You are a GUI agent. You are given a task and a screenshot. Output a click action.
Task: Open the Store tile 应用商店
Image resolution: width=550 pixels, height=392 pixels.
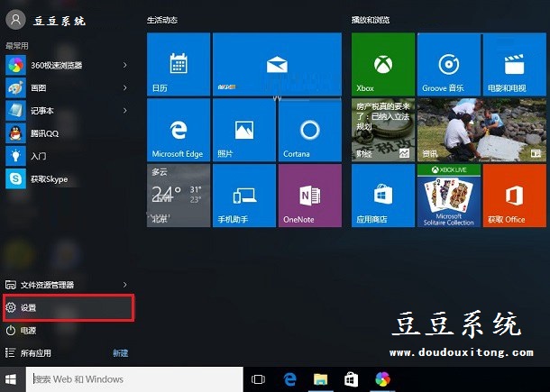[383, 196]
